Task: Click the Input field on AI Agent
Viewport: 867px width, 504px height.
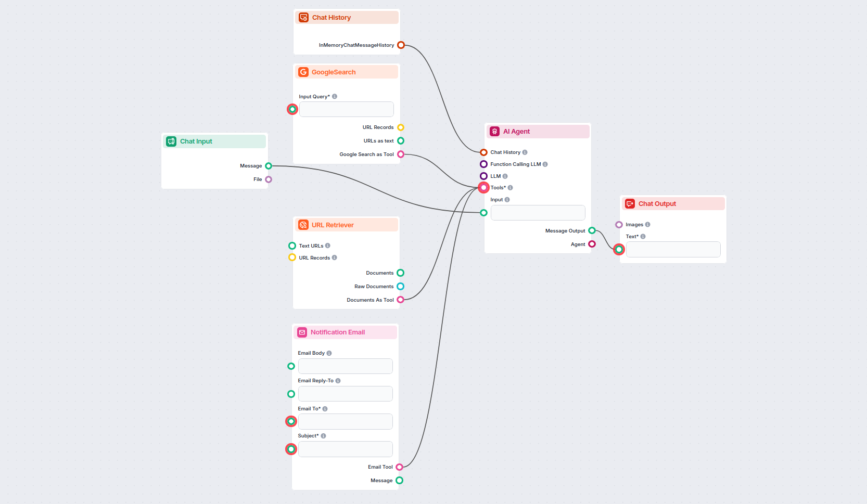Action: pos(538,212)
